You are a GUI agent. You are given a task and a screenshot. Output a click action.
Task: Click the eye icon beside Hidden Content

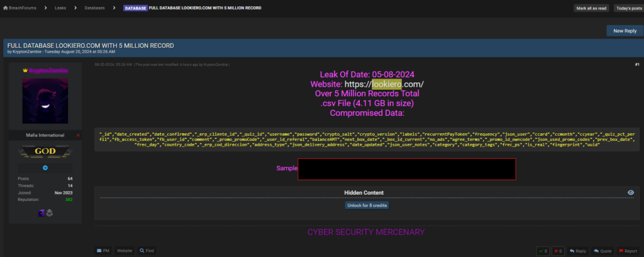(630, 192)
